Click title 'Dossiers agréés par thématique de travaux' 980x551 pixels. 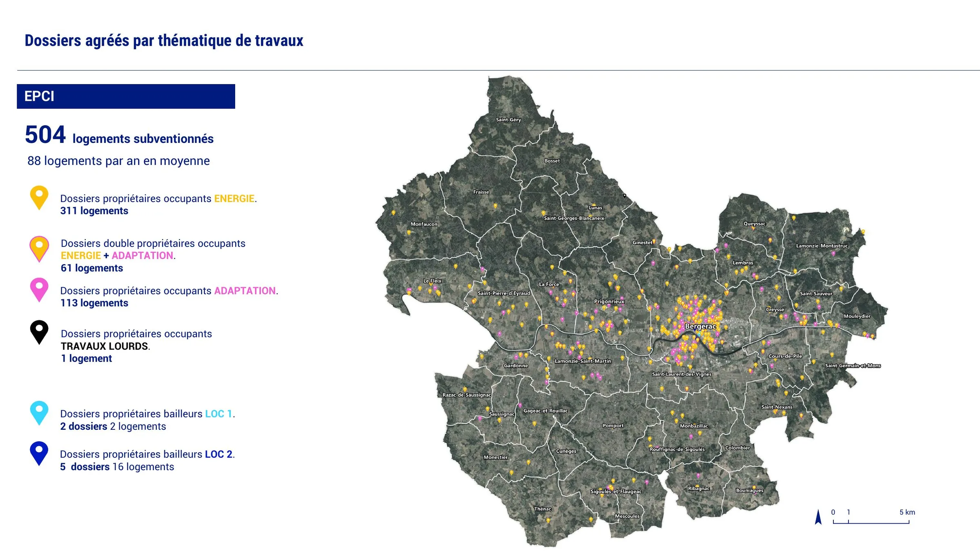pyautogui.click(x=164, y=40)
